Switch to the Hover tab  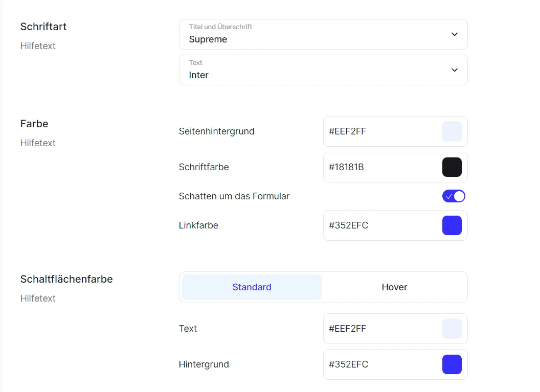[x=394, y=287]
